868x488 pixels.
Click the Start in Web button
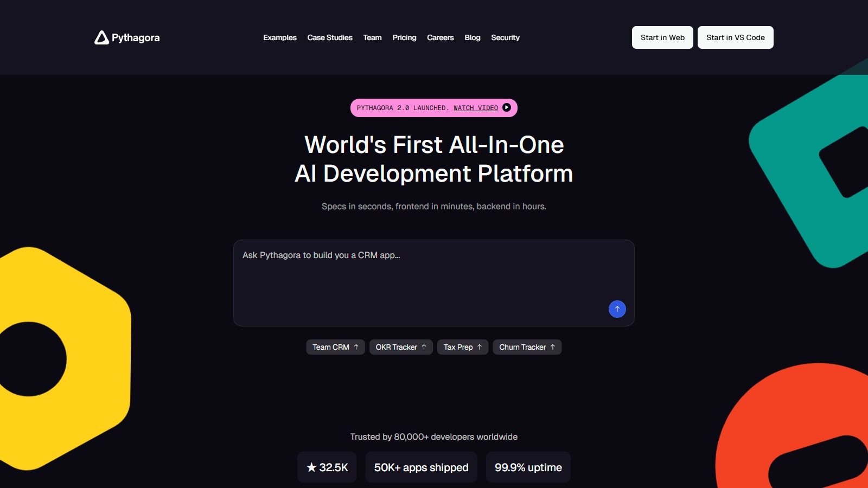pos(662,37)
